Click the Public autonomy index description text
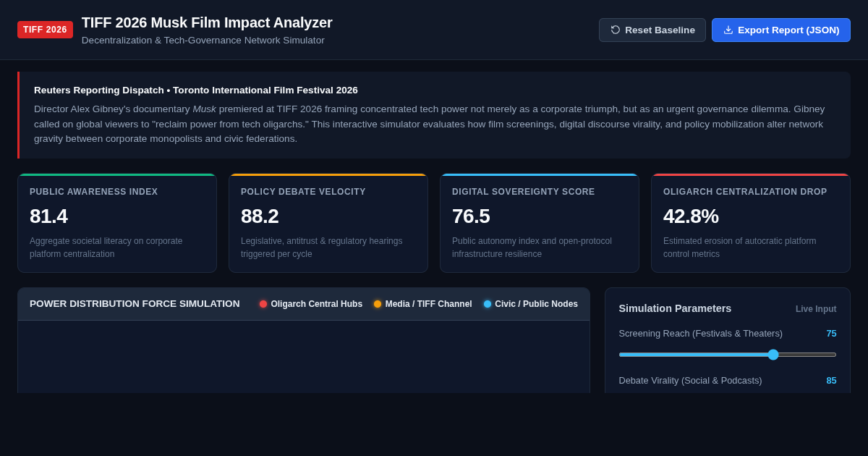The width and height of the screenshot is (868, 456). (x=532, y=248)
